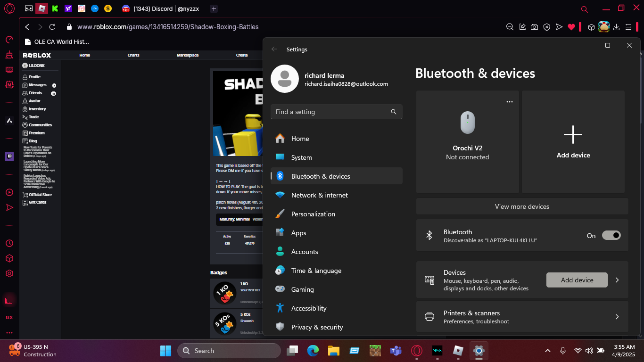Image resolution: width=644 pixels, height=362 pixels.
Task: Select Accounts in Settings navigation
Action: coord(337,252)
